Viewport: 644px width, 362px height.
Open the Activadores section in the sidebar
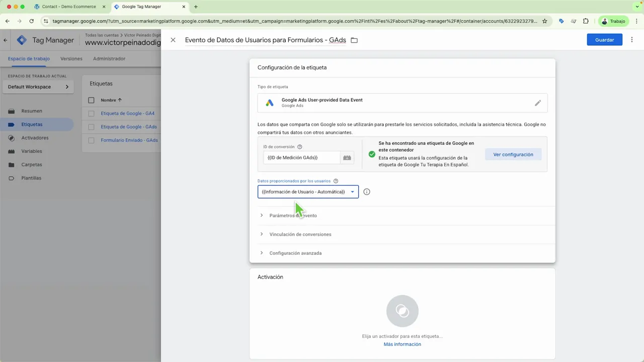coord(35,137)
